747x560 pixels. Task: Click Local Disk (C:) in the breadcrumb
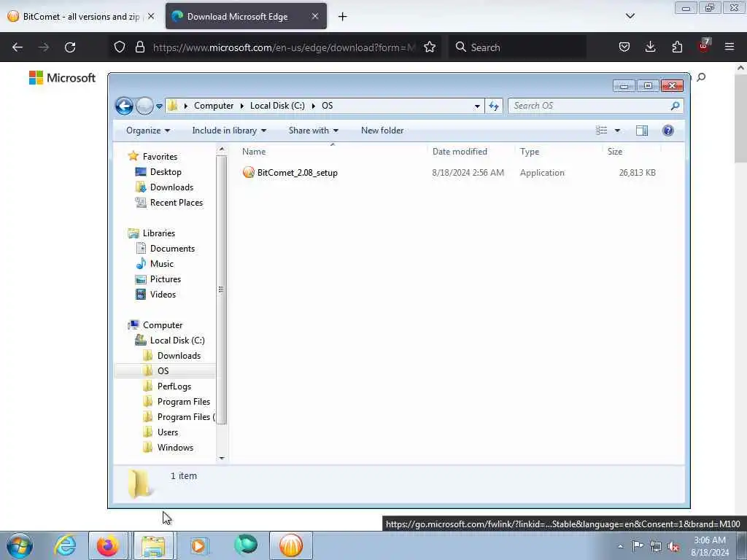click(x=277, y=106)
